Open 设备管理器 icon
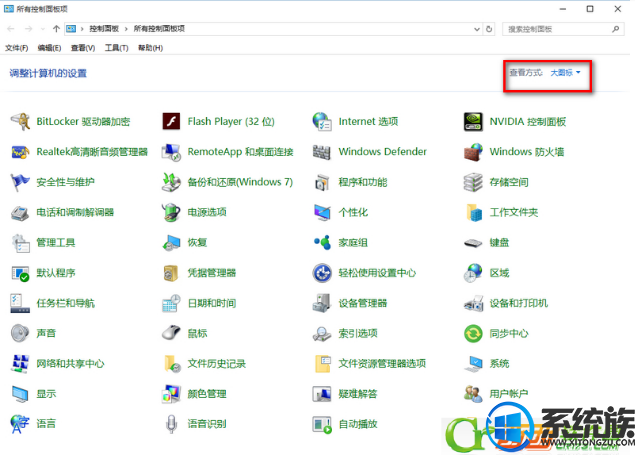 [322, 303]
